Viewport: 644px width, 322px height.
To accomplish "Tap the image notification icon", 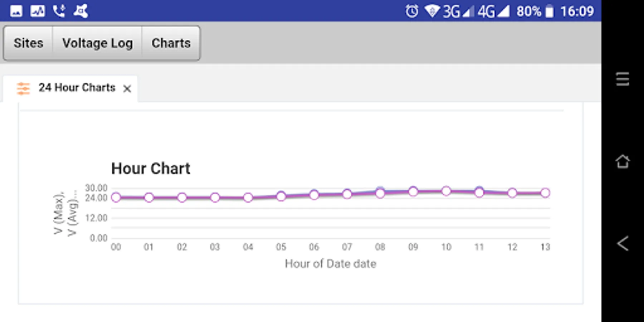I will point(16,11).
